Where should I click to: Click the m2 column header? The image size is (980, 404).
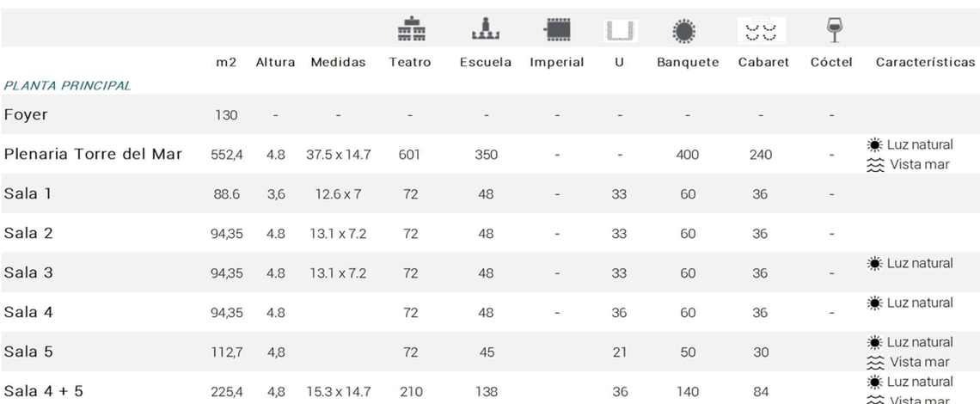click(225, 63)
